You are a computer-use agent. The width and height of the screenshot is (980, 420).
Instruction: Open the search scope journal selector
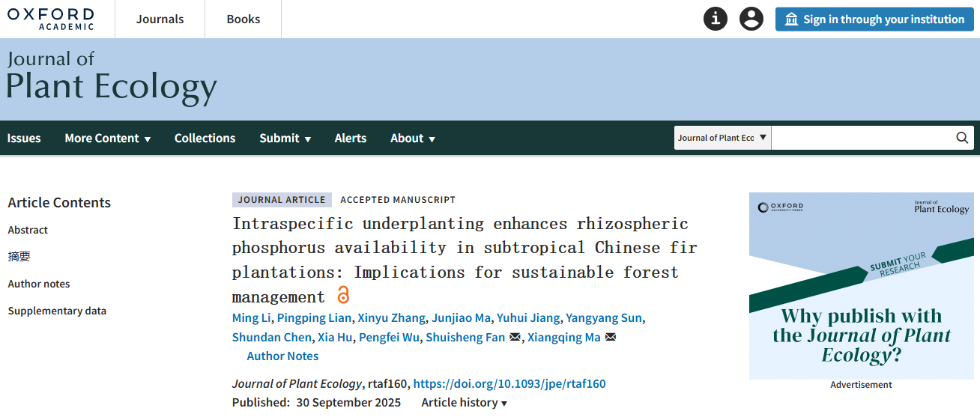[x=722, y=138]
